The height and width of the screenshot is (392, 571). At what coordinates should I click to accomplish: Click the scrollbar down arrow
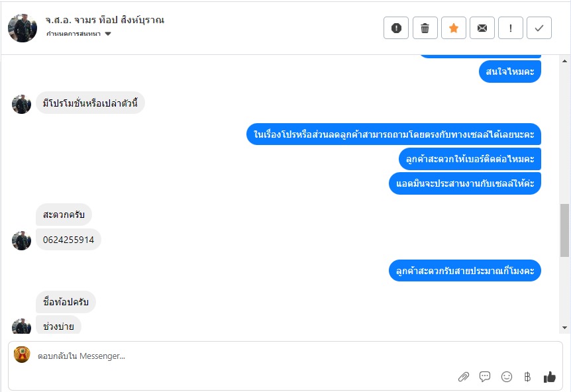[564, 328]
